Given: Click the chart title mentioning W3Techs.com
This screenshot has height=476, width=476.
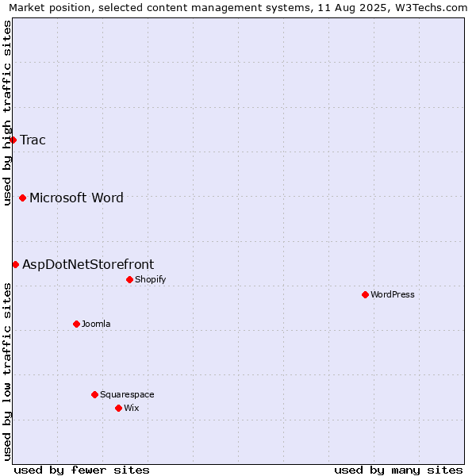Looking at the screenshot, I should (238, 8).
